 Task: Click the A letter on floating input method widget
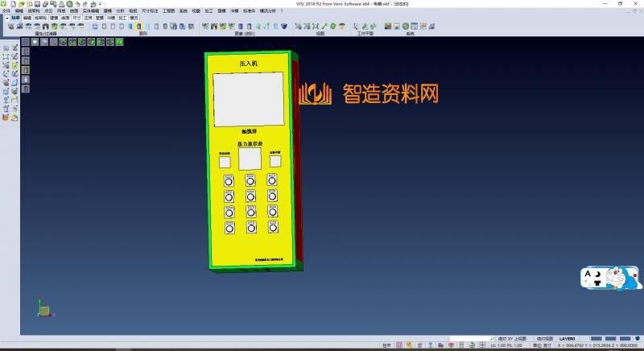(588, 274)
